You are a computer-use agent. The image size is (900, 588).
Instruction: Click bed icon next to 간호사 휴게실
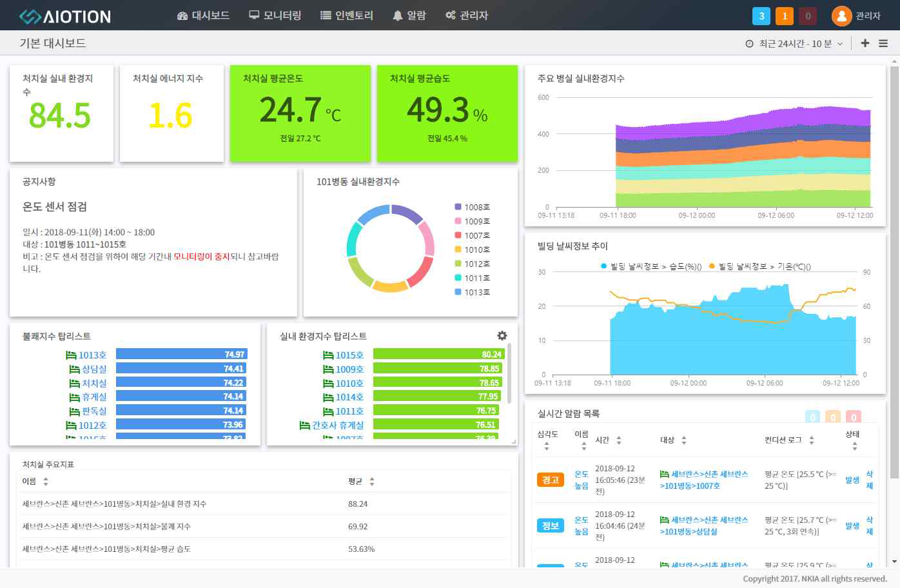[305, 426]
